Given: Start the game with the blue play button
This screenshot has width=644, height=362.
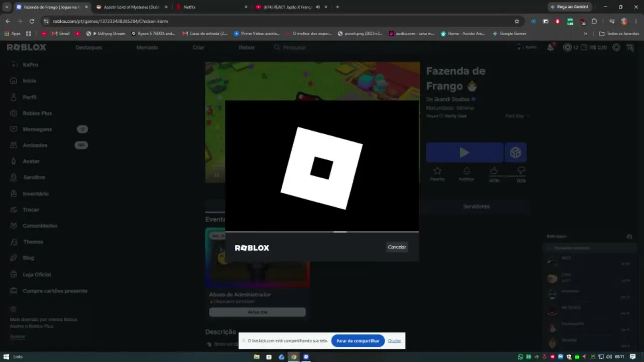Looking at the screenshot, I should (x=464, y=152).
